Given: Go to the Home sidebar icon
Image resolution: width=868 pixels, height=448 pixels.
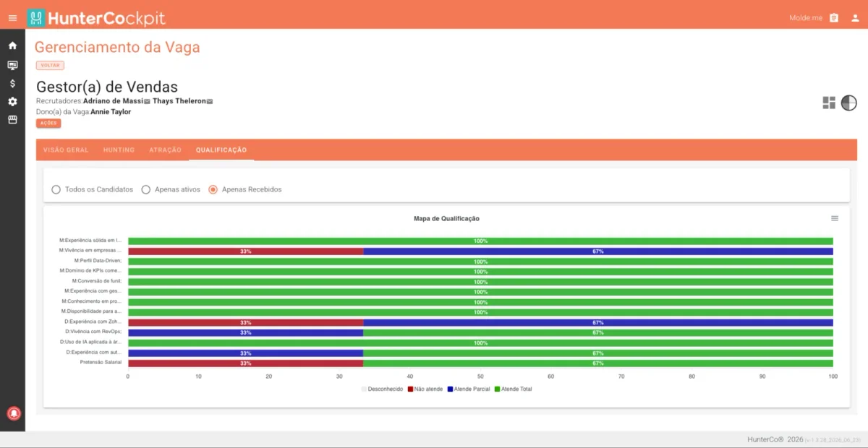Looking at the screenshot, I should 12,46.
